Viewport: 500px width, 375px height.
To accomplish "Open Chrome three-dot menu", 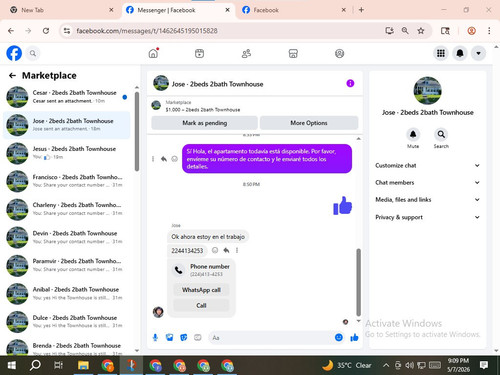I will coord(489,31).
